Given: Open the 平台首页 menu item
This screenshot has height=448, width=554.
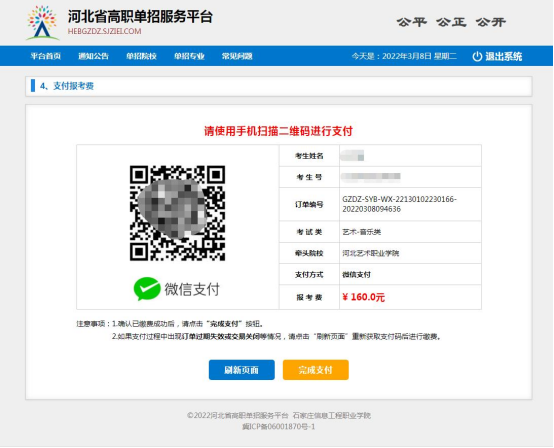Looking at the screenshot, I should 46,56.
